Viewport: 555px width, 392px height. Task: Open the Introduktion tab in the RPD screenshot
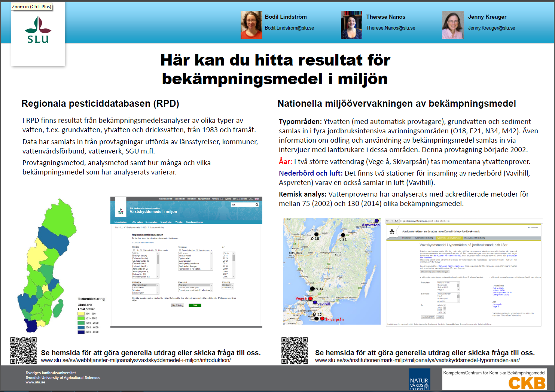coord(121,222)
